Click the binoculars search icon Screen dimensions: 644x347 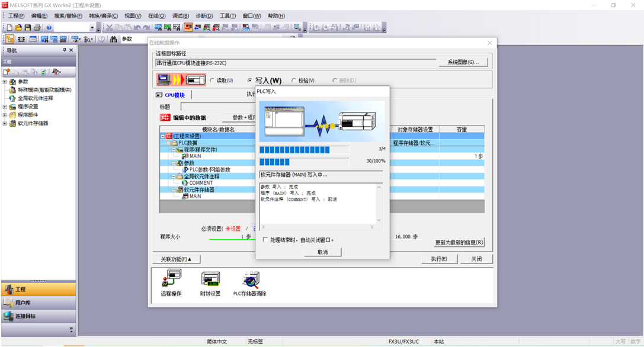click(113, 39)
